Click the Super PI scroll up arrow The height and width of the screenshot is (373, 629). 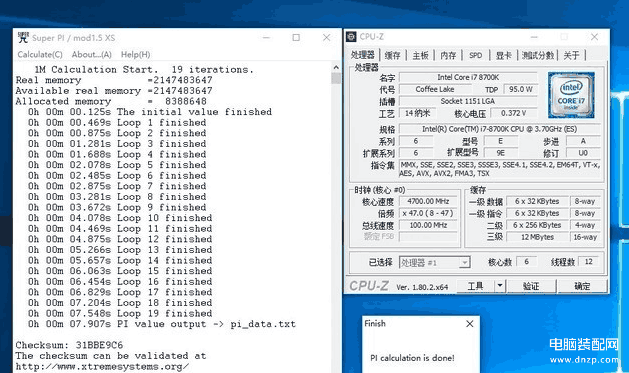(x=336, y=67)
